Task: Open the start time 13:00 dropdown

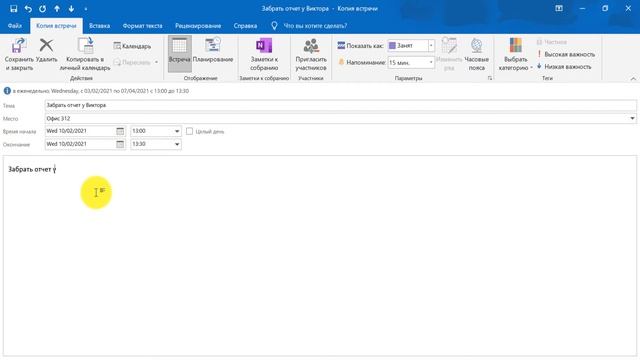Action: coord(177,131)
